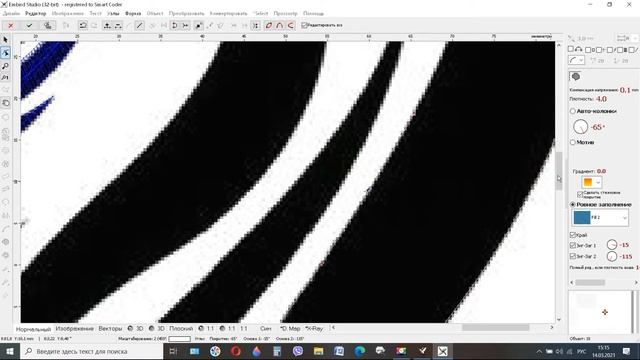Select the 'Авто-колонки' radio button
The width and height of the screenshot is (640, 360).
click(x=573, y=111)
